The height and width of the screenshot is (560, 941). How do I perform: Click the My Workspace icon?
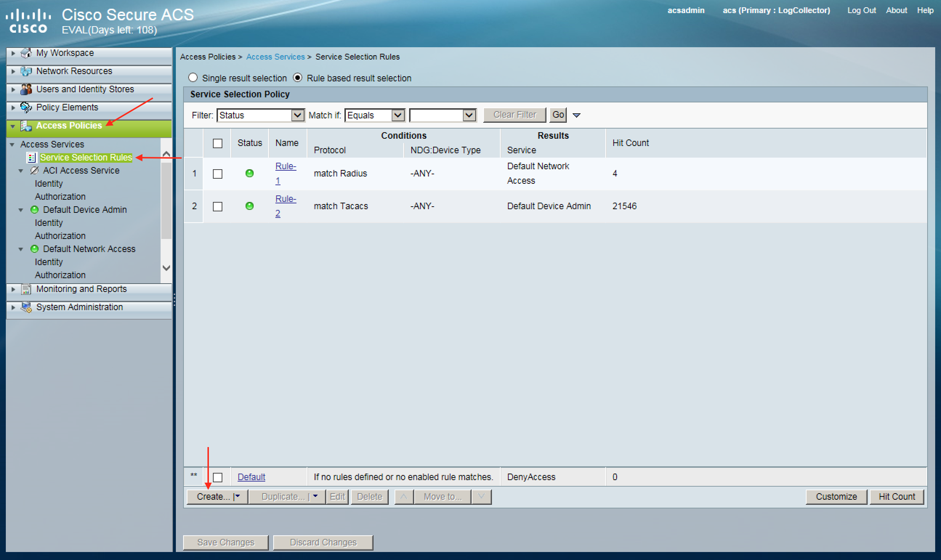pyautogui.click(x=26, y=53)
